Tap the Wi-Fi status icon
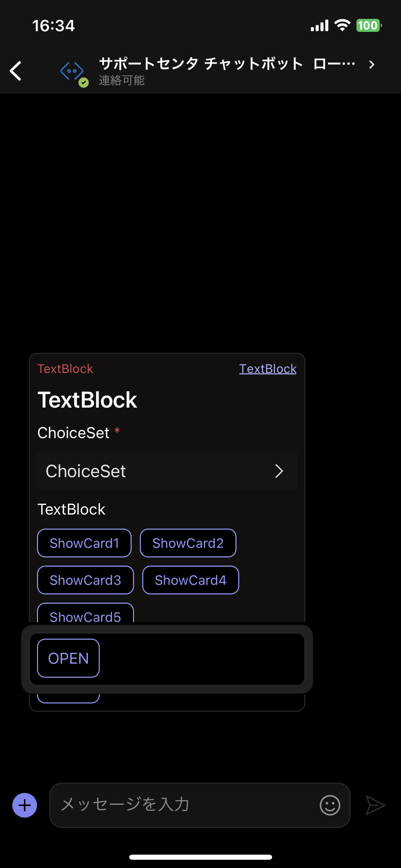Image resolution: width=401 pixels, height=868 pixels. click(x=342, y=25)
